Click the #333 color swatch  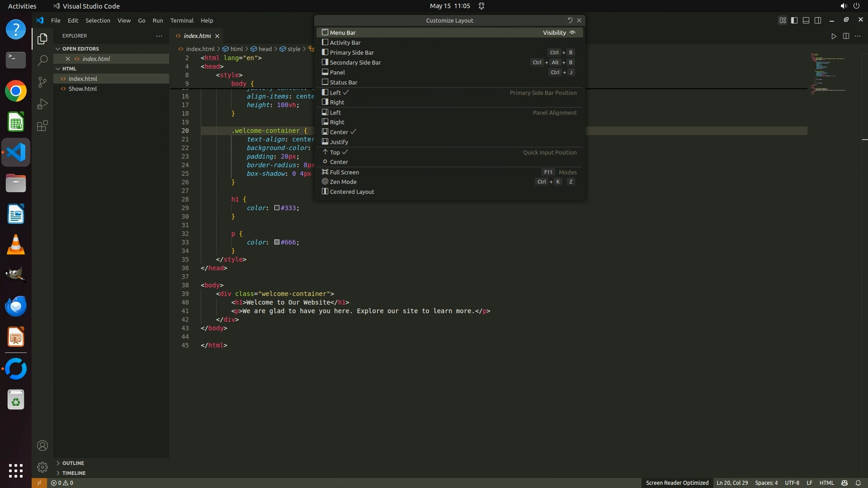[277, 208]
